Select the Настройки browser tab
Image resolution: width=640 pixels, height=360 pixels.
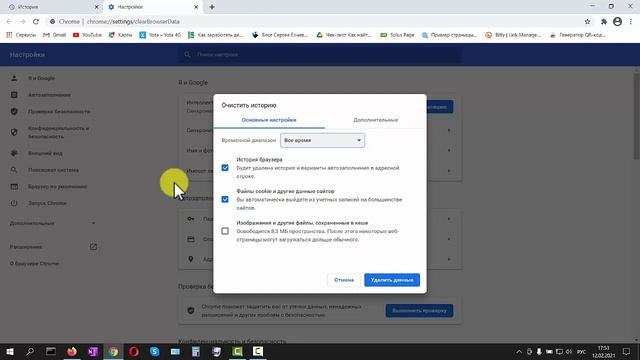[x=151, y=7]
